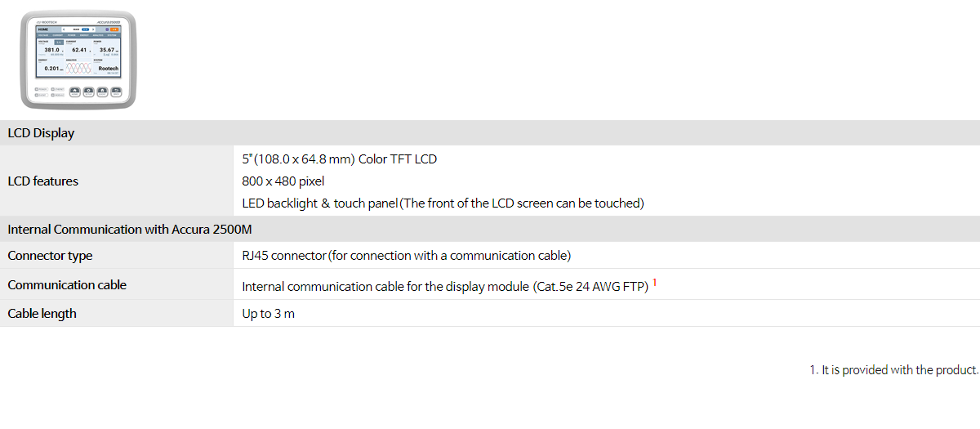Click the HOME button on the device image
Screen dimensions: 980x429
[75, 92]
